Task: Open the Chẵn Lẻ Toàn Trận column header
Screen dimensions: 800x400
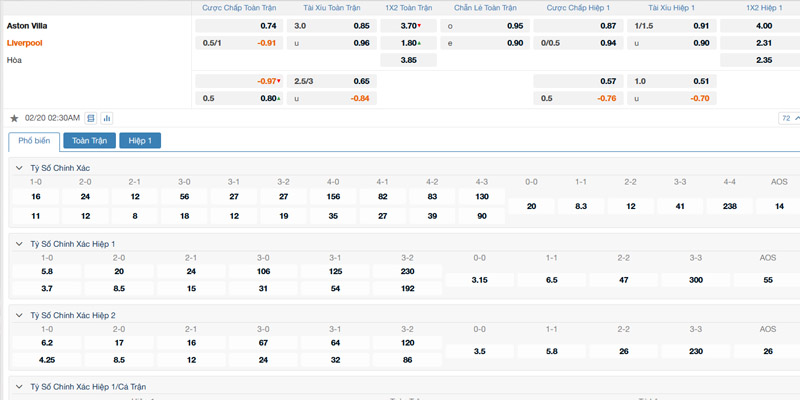Action: pos(485,8)
